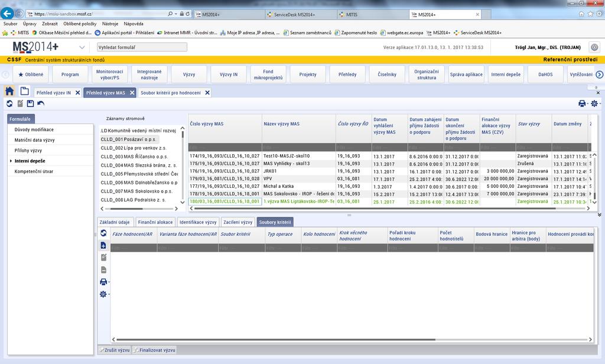Click the Vyhledat formulář search field
605x364 pixels.
point(142,47)
